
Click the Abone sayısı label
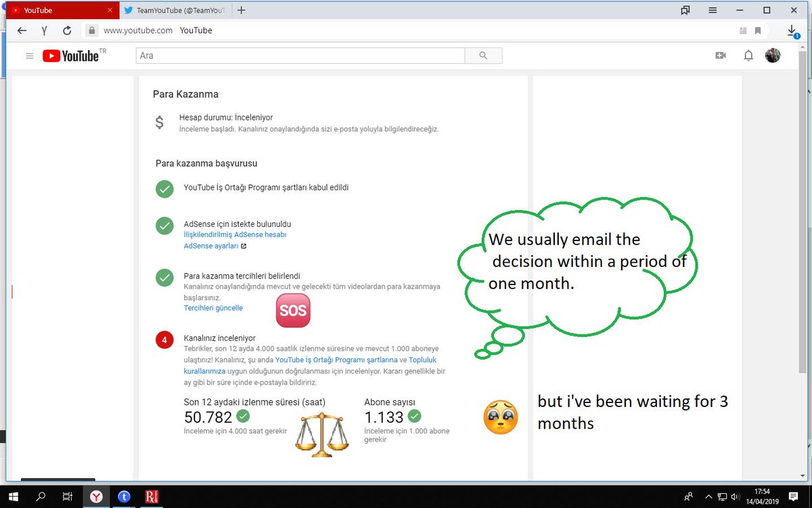390,402
